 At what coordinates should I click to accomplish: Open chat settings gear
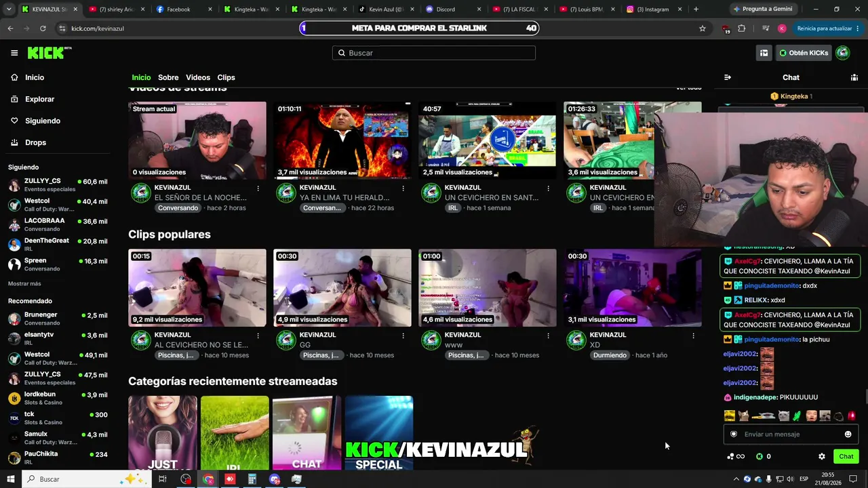(822, 457)
